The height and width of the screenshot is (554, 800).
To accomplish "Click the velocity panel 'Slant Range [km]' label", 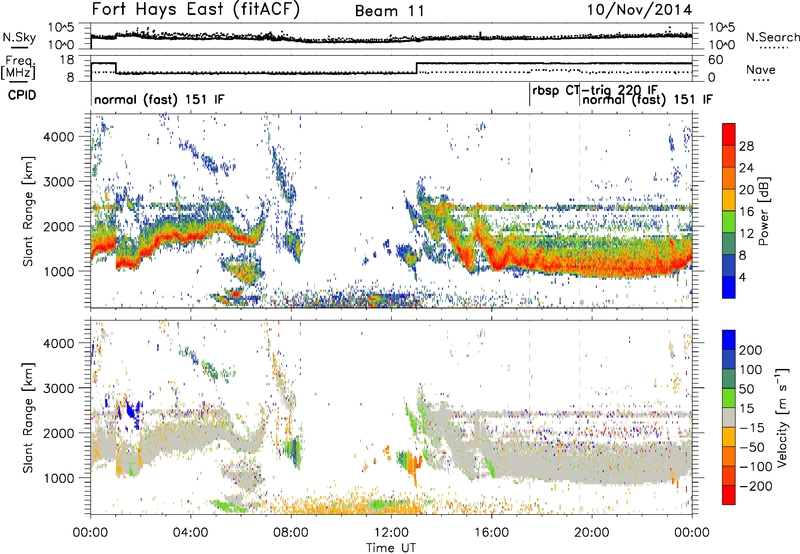I will tap(28, 418).
